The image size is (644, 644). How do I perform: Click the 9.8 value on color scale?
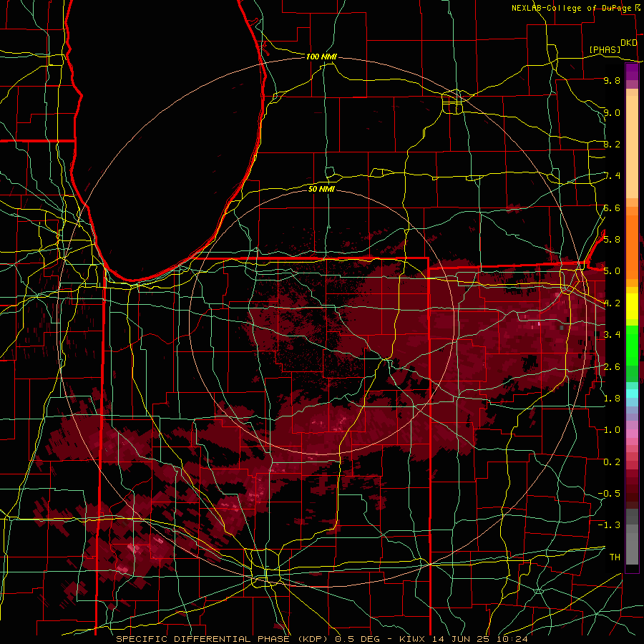point(612,80)
